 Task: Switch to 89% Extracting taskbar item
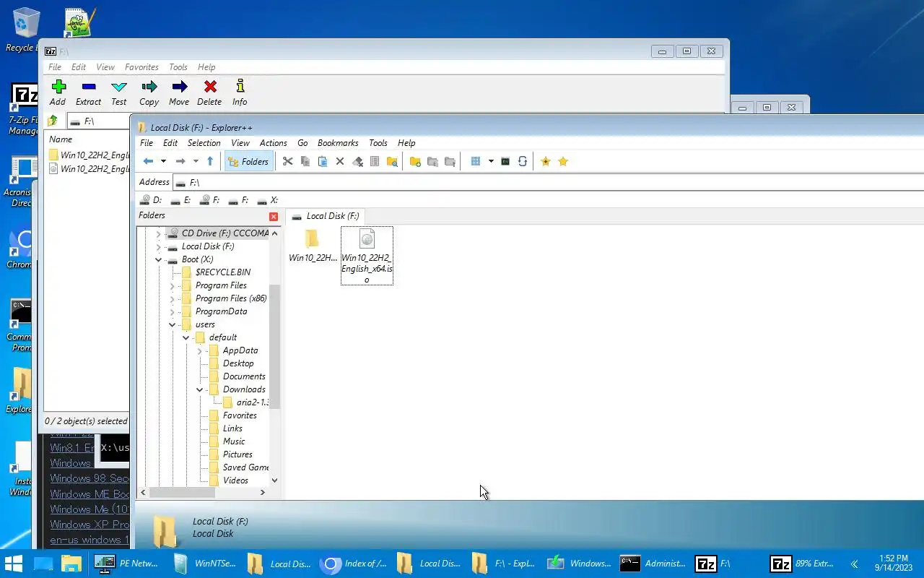[802, 564]
